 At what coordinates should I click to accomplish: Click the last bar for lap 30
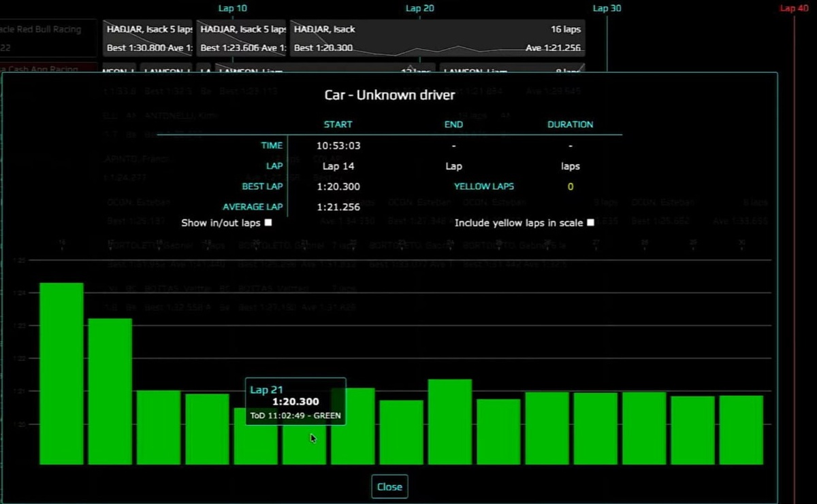tap(741, 430)
